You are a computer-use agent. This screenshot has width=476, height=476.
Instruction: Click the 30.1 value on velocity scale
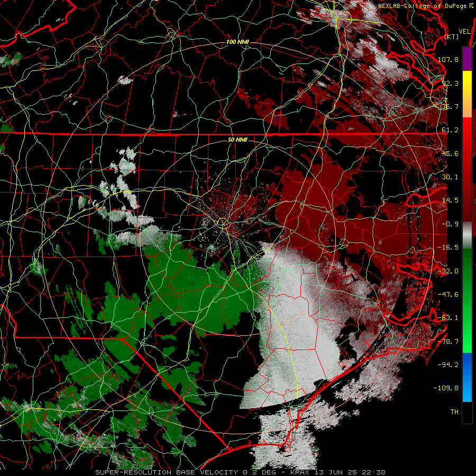click(x=450, y=177)
